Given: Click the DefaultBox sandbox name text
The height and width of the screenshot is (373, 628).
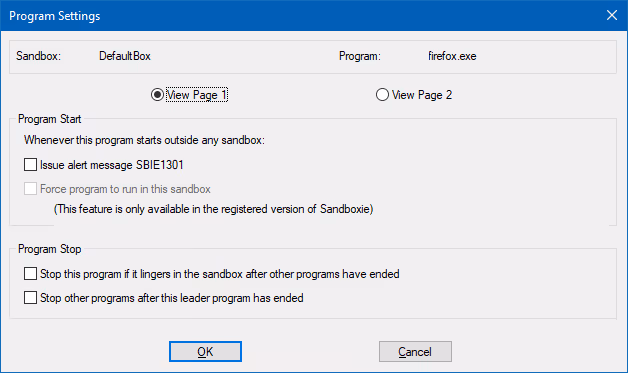Looking at the screenshot, I should pyautogui.click(x=125, y=56).
